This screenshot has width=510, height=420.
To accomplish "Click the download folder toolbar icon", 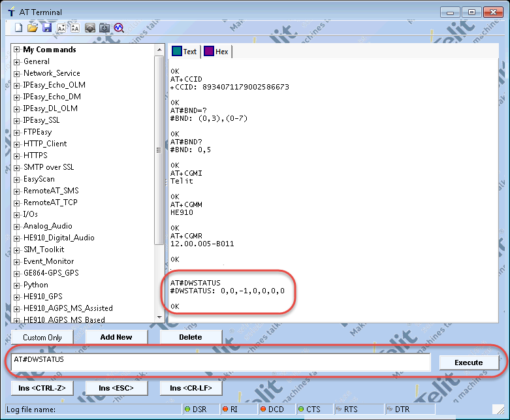I will point(104,27).
